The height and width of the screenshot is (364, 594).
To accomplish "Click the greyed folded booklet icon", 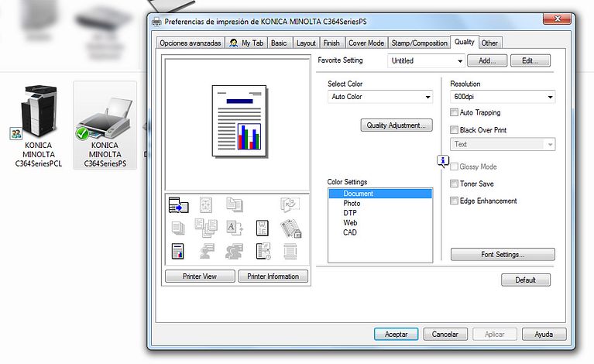I will (290, 204).
